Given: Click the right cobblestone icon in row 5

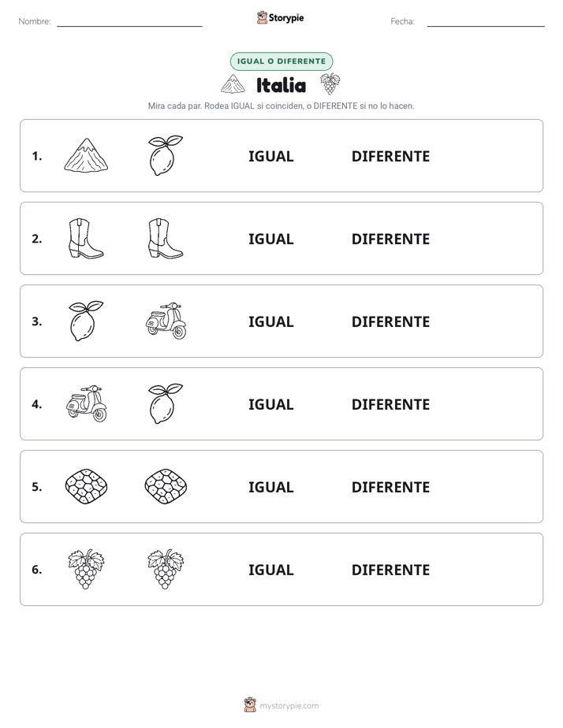Looking at the screenshot, I should (166, 486).
